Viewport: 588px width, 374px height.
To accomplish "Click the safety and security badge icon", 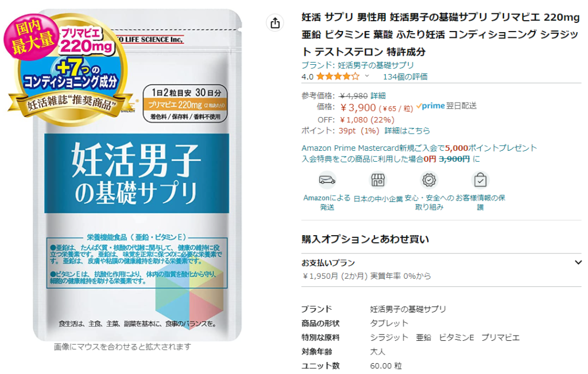I will [x=429, y=180].
